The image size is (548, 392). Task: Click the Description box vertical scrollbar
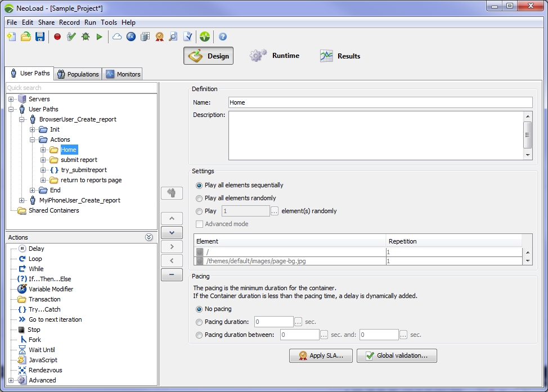[x=527, y=135]
